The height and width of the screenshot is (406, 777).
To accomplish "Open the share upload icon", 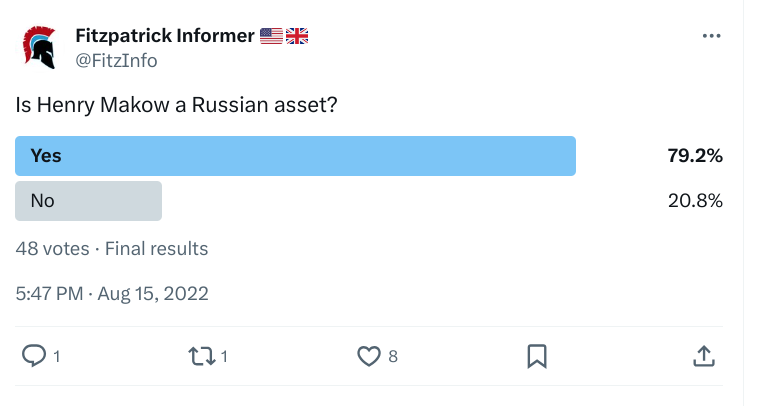I will click(704, 356).
